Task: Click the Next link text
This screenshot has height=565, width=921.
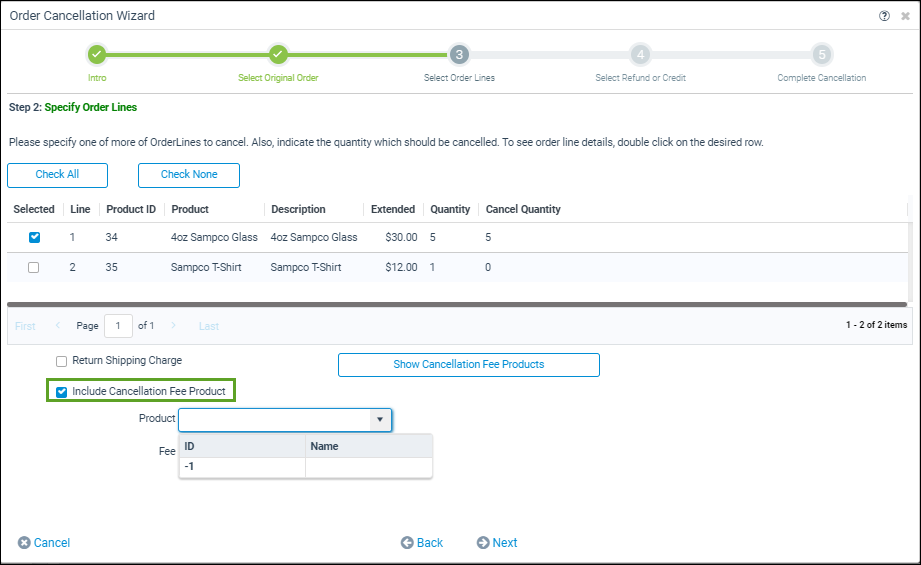Action: [505, 543]
